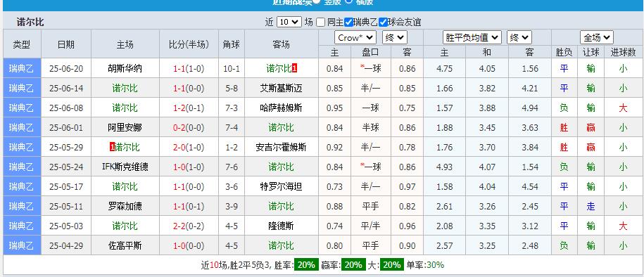
Task: Click 罗森加德 home team link
Action: pyautogui.click(x=125, y=207)
